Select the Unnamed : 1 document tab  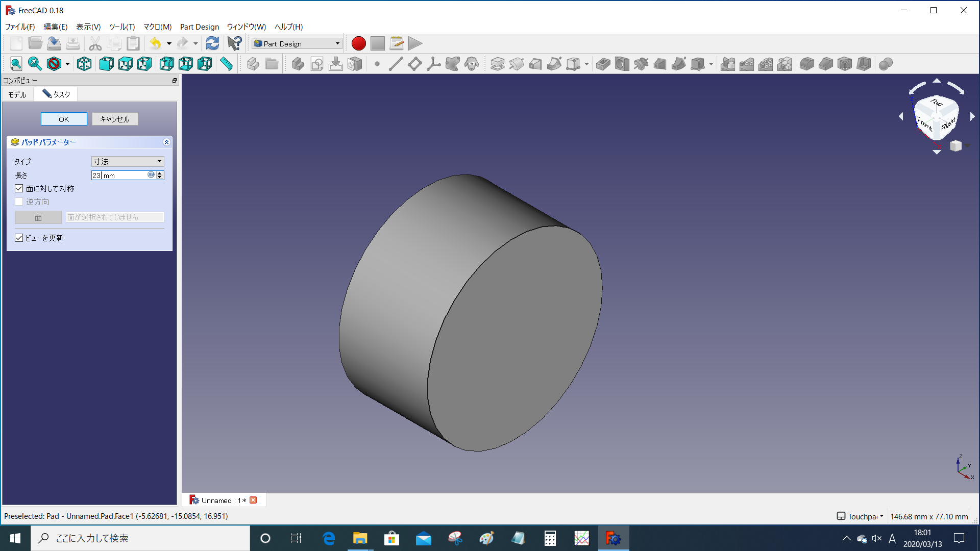coord(224,500)
